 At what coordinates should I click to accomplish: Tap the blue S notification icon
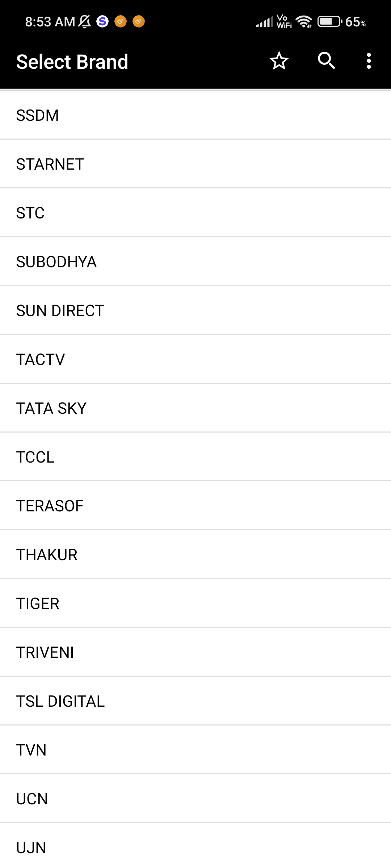pyautogui.click(x=102, y=22)
